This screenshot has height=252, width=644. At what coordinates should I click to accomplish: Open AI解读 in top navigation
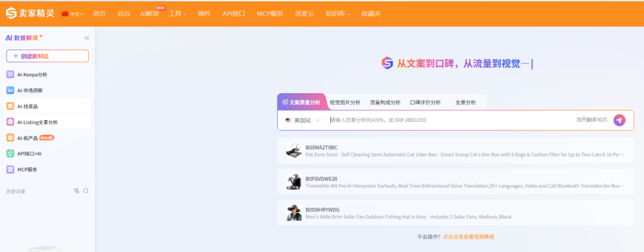(150, 14)
